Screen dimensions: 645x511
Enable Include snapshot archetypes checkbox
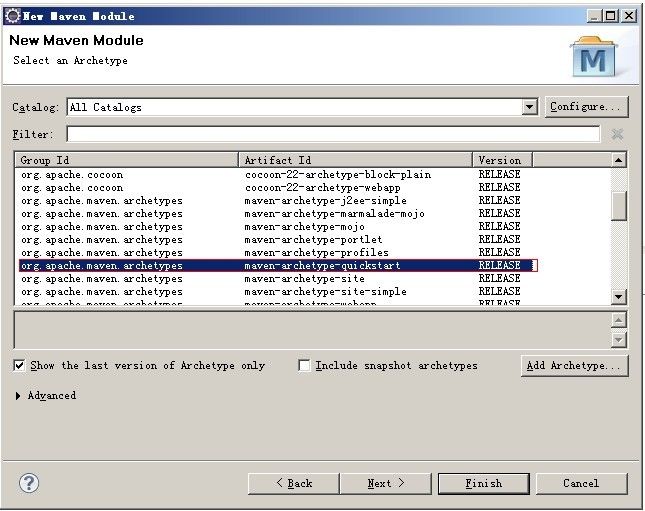click(304, 365)
